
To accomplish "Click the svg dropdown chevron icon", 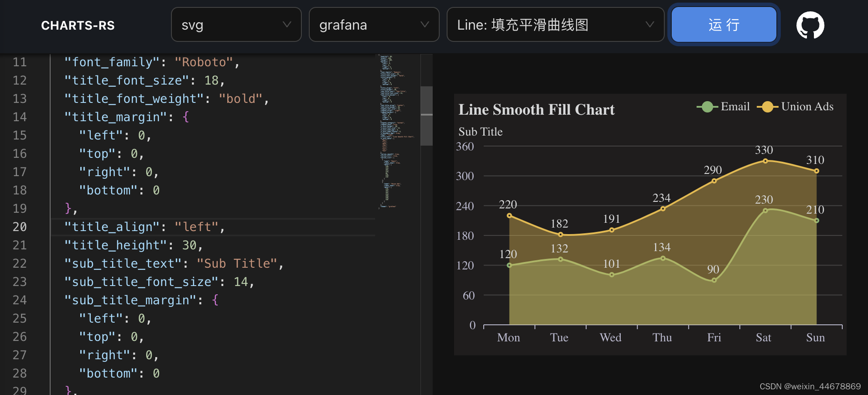I will tap(287, 25).
